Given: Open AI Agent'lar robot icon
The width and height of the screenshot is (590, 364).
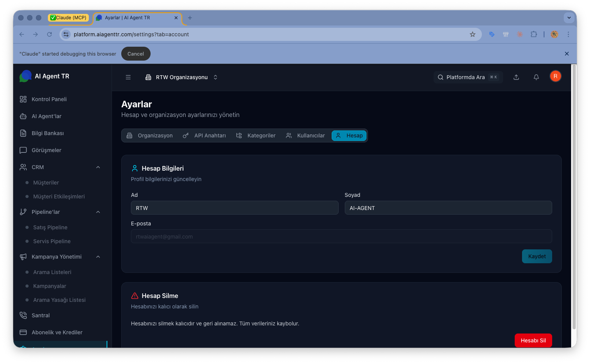Looking at the screenshot, I should tap(23, 116).
